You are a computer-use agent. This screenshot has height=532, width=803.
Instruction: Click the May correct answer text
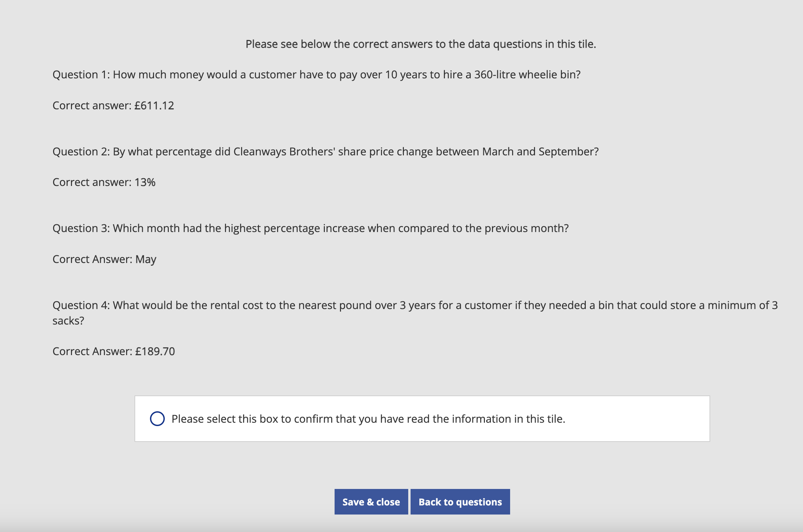(104, 259)
